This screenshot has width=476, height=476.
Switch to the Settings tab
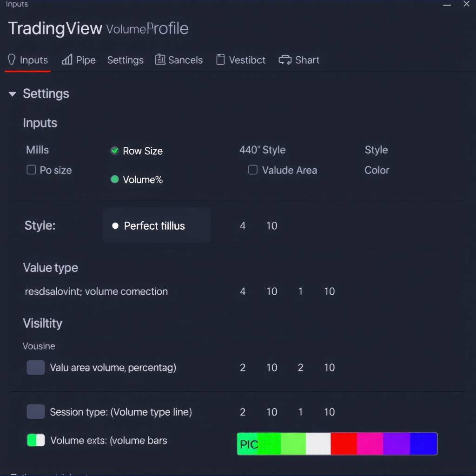pyautogui.click(x=125, y=60)
